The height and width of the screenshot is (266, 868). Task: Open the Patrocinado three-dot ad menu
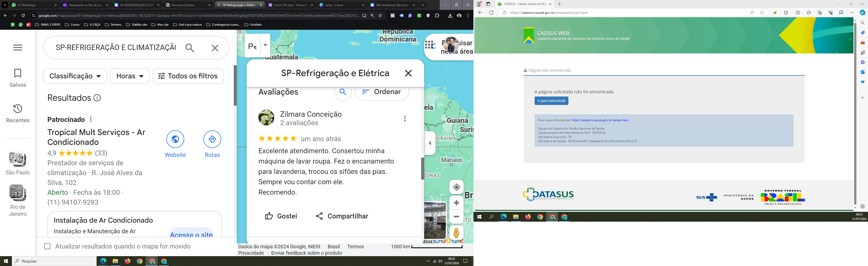[91, 119]
